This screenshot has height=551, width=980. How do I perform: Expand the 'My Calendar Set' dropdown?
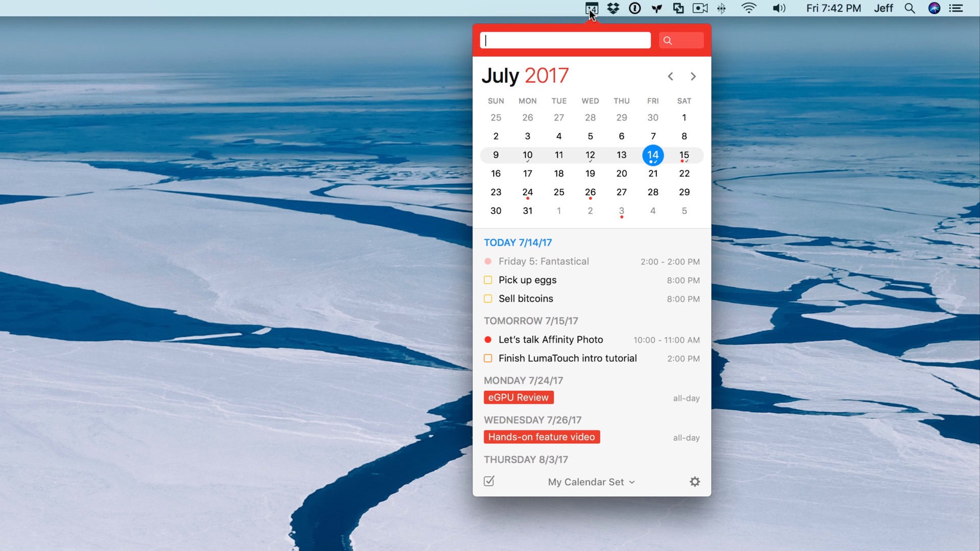592,482
